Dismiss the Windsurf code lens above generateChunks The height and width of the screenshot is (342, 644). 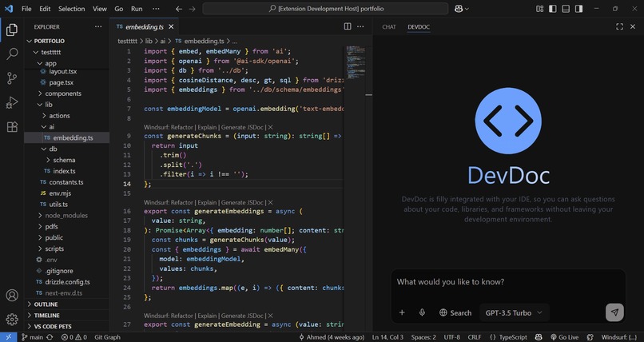click(x=270, y=127)
